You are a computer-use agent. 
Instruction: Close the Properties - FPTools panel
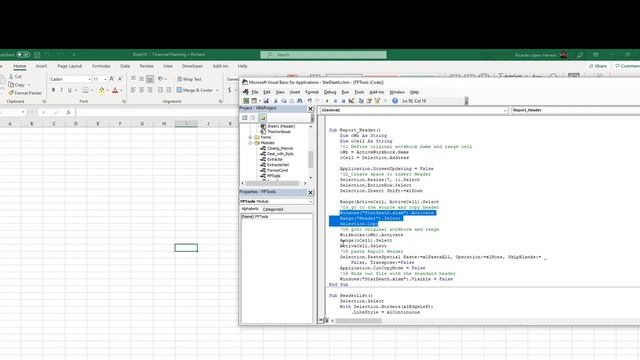point(310,192)
